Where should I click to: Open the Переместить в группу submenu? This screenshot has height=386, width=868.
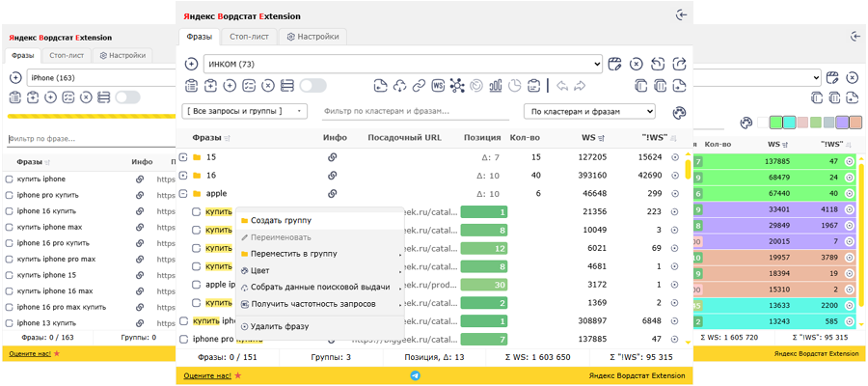320,254
